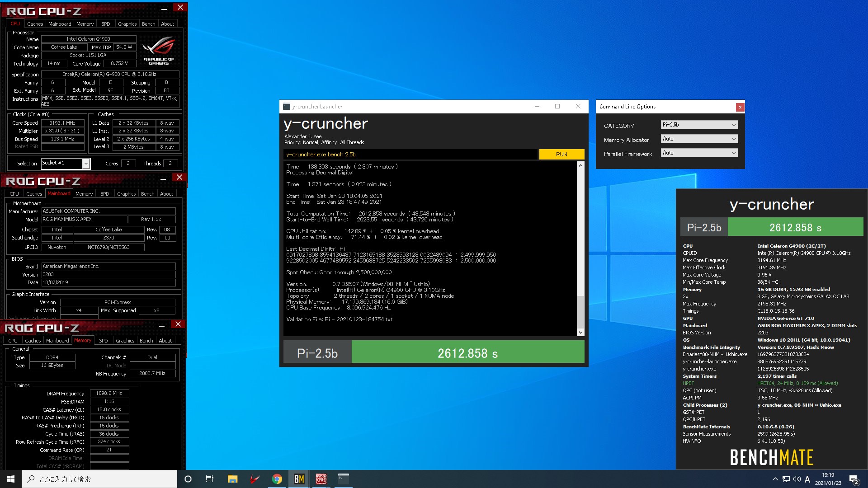Open the Memory Allocator dropdown

(x=699, y=139)
